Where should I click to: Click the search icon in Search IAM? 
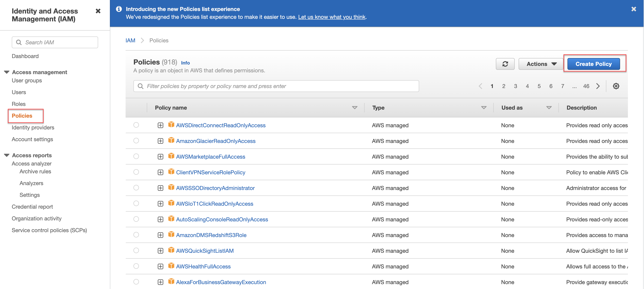(19, 43)
